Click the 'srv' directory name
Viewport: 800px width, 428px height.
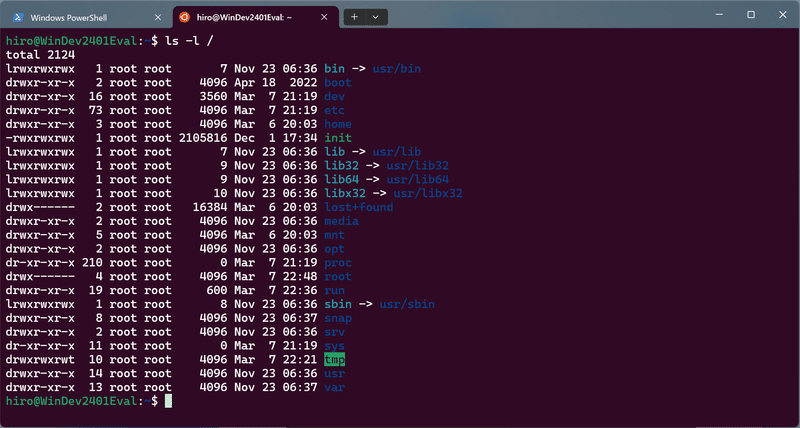(x=335, y=332)
